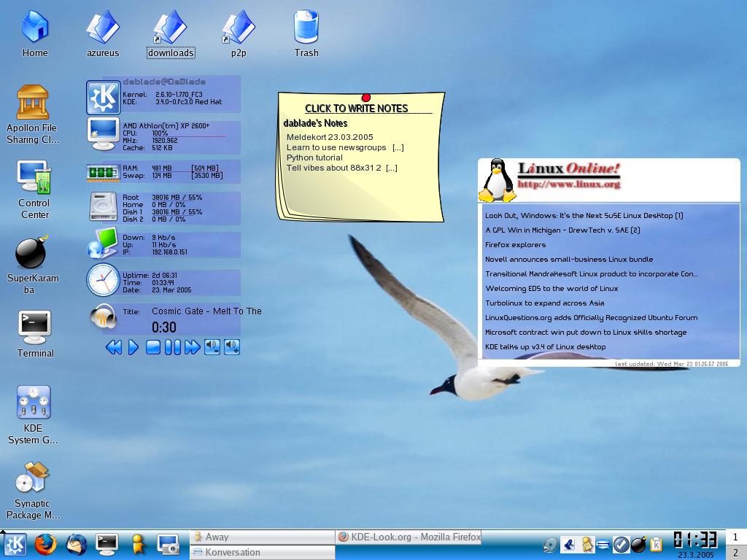Launch the screenshot tool panel icon

coord(168,544)
